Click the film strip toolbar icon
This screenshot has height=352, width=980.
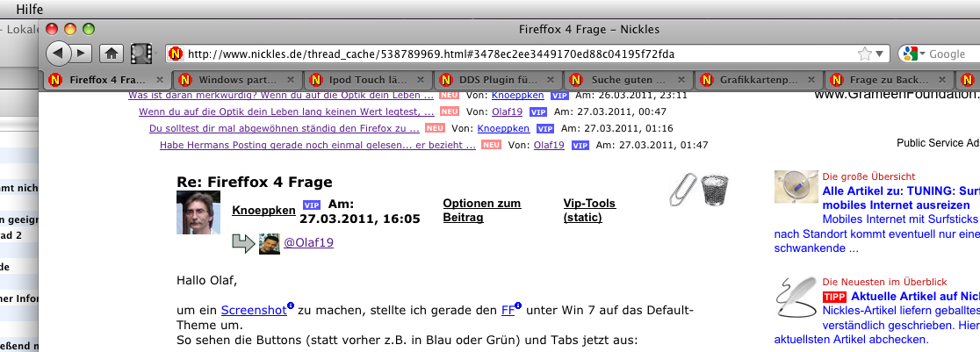[x=142, y=54]
